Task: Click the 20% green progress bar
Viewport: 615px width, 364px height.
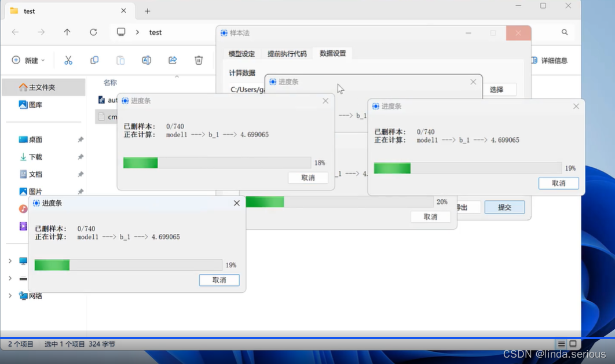Action: coord(340,202)
